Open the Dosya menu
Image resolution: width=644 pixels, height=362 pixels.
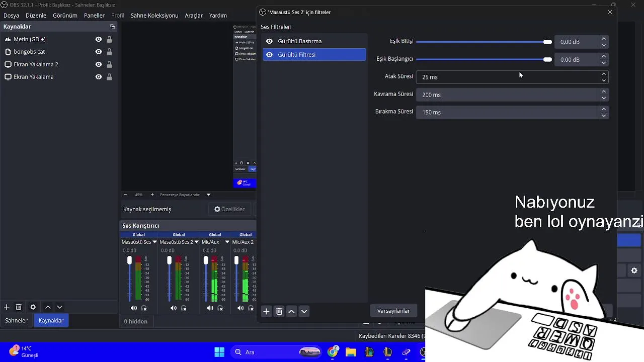point(11,16)
